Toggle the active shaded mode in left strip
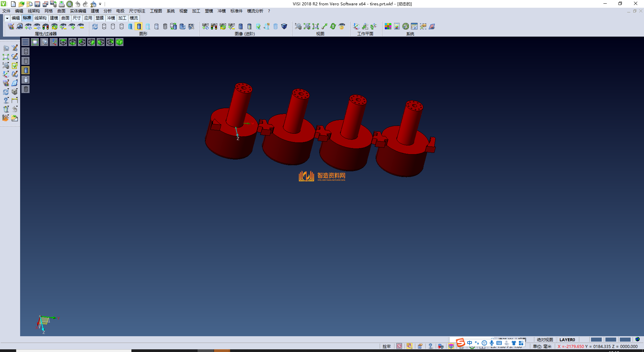The width and height of the screenshot is (644, 352). point(26,70)
